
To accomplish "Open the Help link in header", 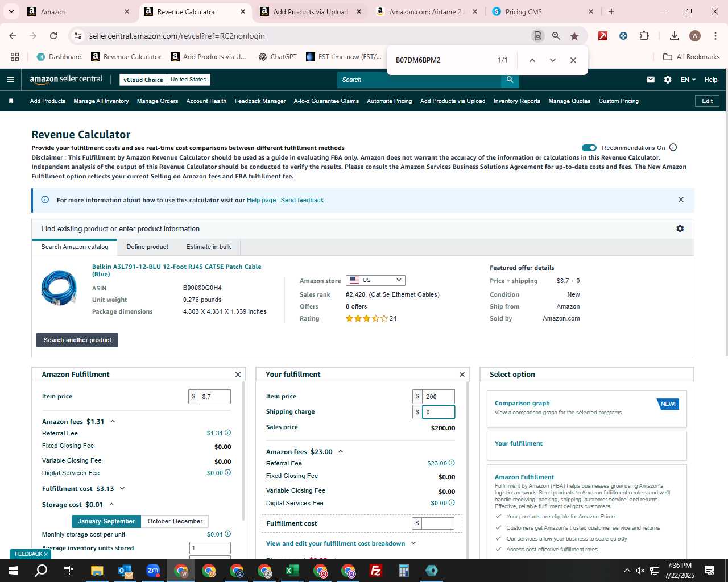I will point(711,80).
